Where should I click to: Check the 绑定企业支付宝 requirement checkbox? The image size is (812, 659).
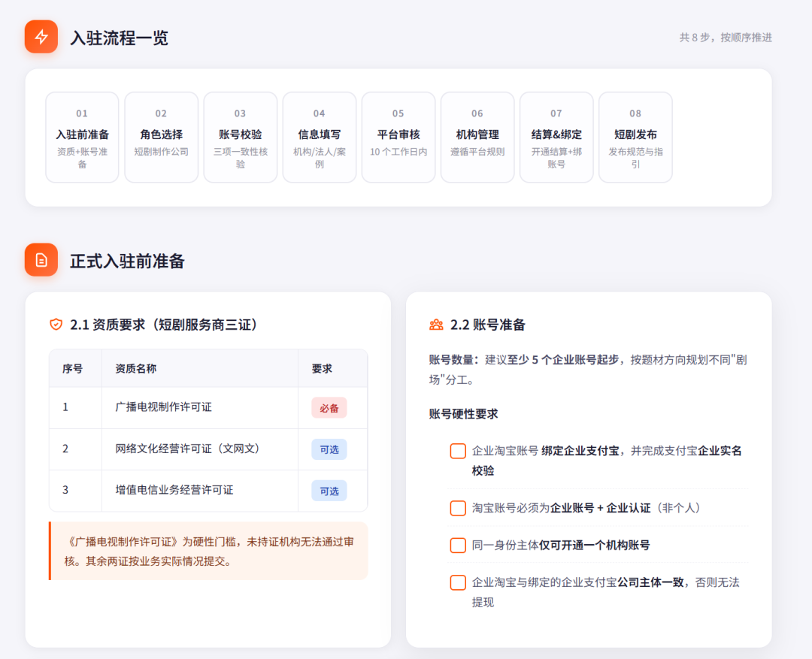[x=458, y=451]
